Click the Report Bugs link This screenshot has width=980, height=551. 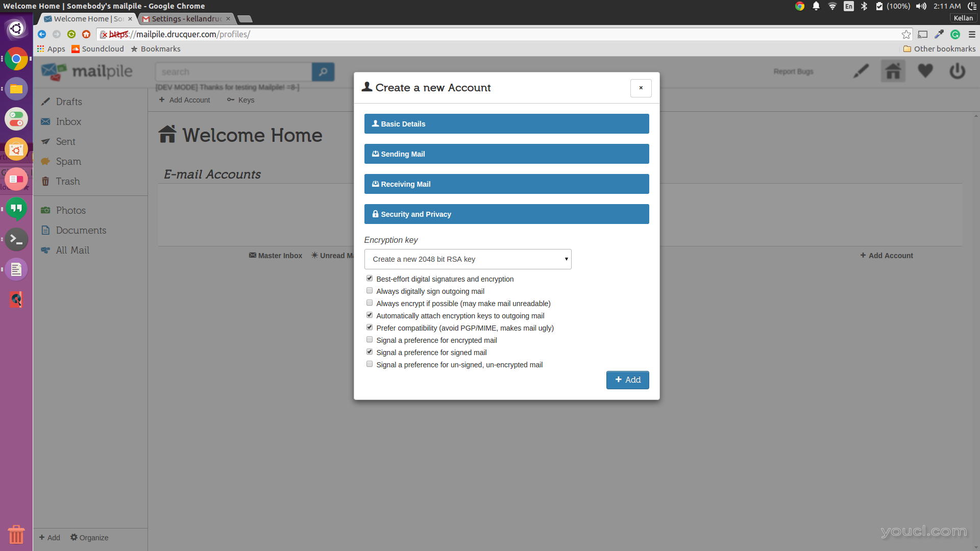(793, 71)
